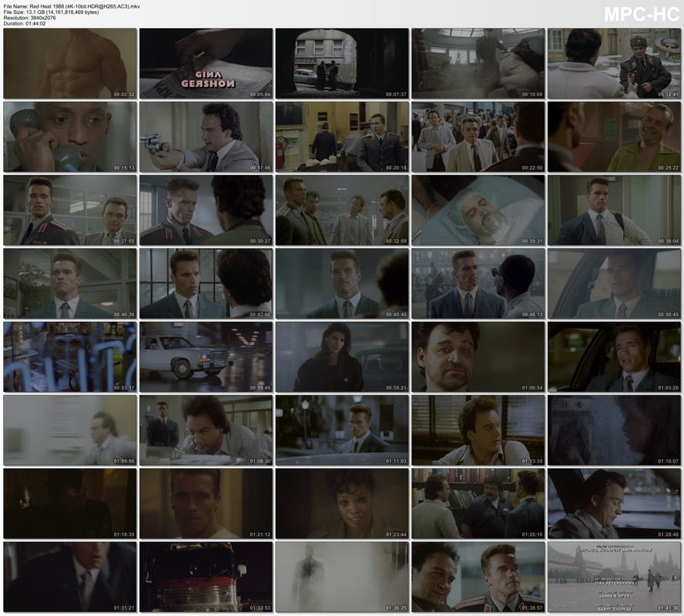Open the thumbnail stamped 00:48:13

point(478,283)
